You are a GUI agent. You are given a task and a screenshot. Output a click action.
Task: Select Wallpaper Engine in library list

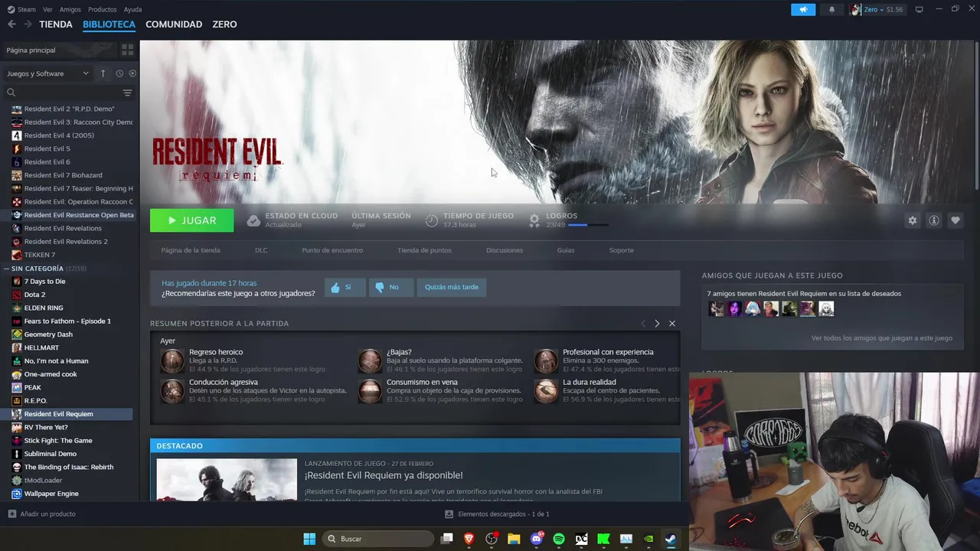click(51, 494)
